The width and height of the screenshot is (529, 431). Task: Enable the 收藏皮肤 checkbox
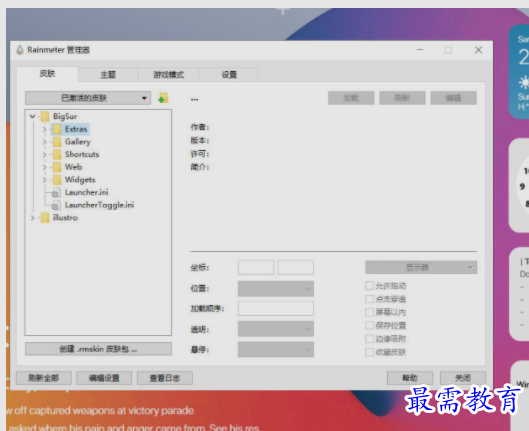point(369,352)
